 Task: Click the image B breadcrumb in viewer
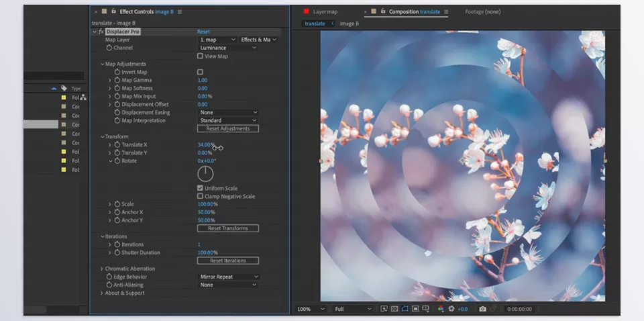[349, 24]
